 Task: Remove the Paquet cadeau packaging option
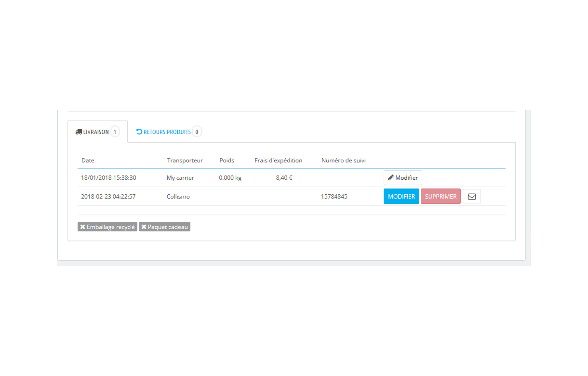pos(164,226)
